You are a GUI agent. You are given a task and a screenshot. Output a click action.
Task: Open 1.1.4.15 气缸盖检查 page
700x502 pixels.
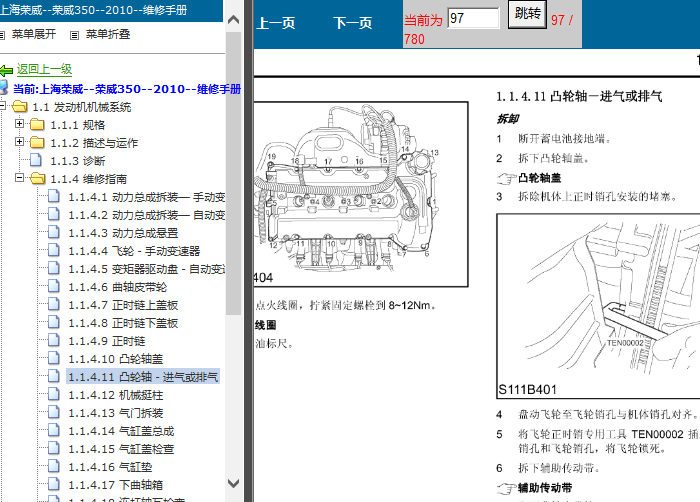121,449
